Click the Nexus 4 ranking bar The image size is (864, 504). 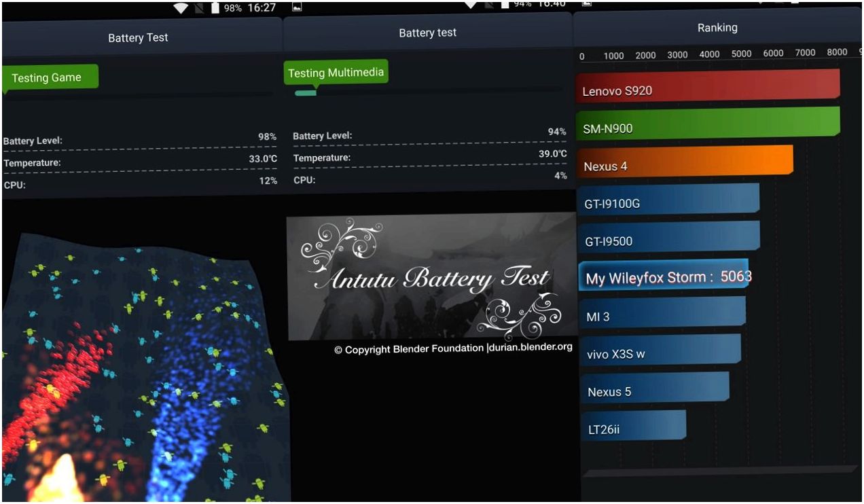pyautogui.click(x=685, y=162)
